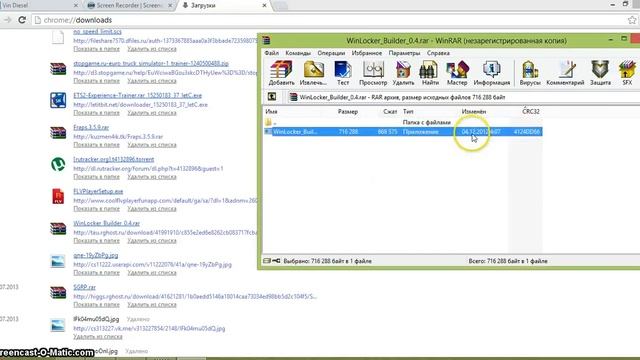The image size is (640, 360).
Task: Click the uTorrent icon in downloads list
Action: [x=58, y=164]
